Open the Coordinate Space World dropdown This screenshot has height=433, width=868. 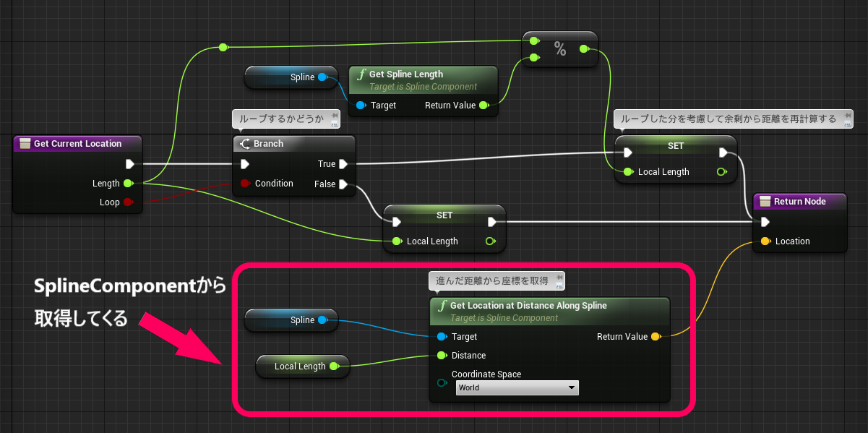pos(517,388)
